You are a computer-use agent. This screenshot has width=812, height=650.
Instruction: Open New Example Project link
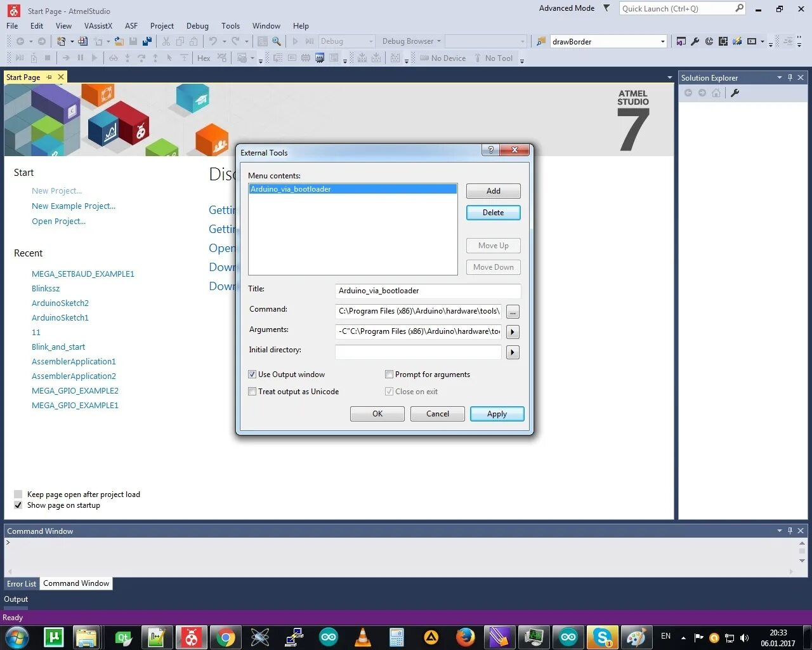click(74, 206)
